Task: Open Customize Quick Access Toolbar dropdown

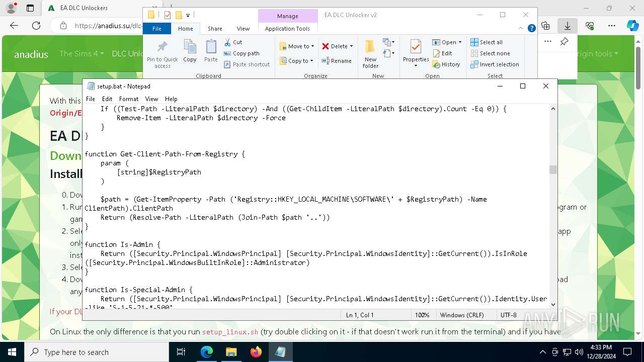Action: click(188, 16)
